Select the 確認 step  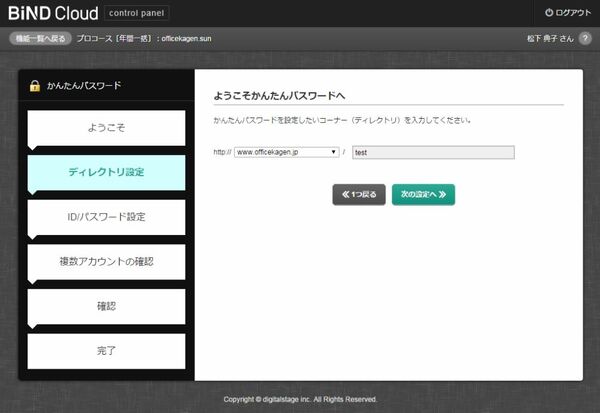(x=106, y=307)
